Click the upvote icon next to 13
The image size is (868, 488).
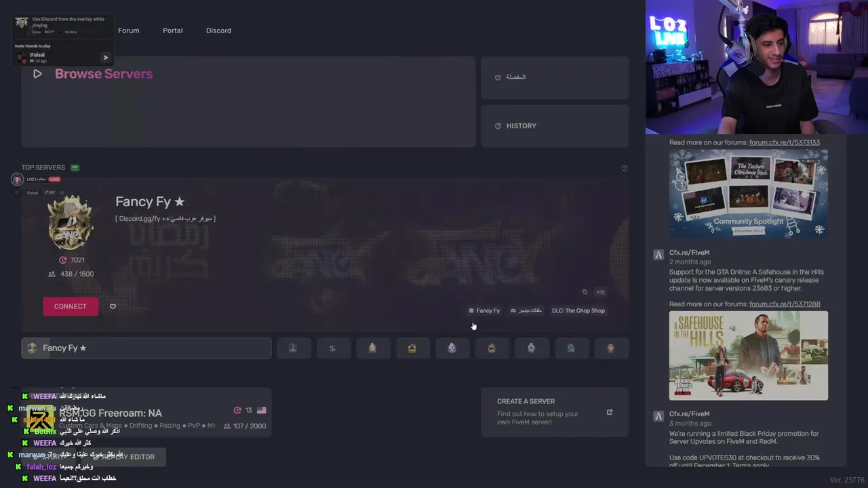point(237,410)
